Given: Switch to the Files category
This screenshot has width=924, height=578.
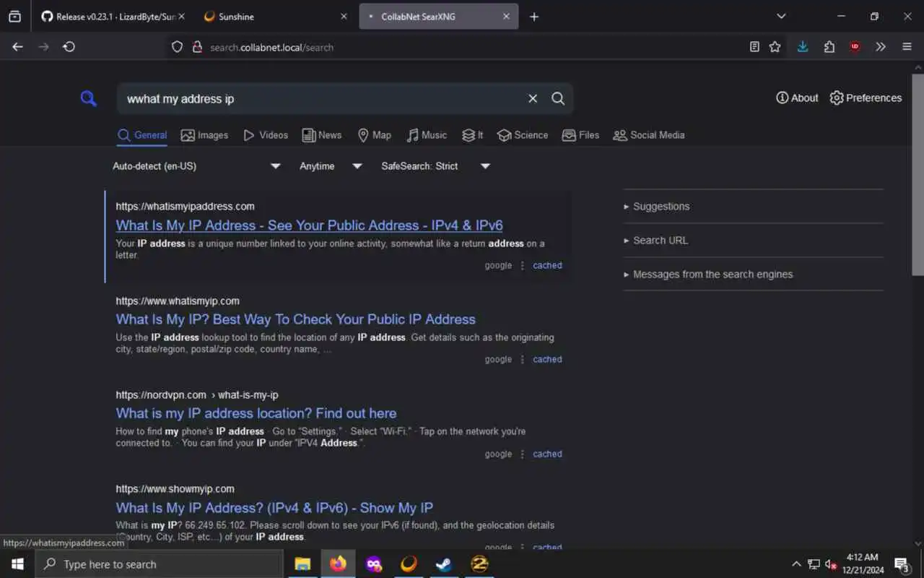Looking at the screenshot, I should pos(580,135).
